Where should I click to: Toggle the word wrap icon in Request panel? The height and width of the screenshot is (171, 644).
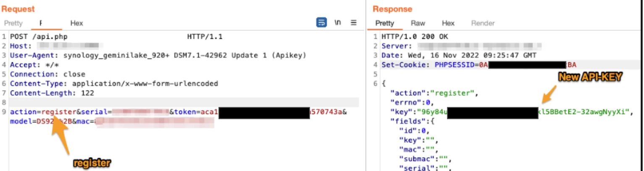coord(321,23)
